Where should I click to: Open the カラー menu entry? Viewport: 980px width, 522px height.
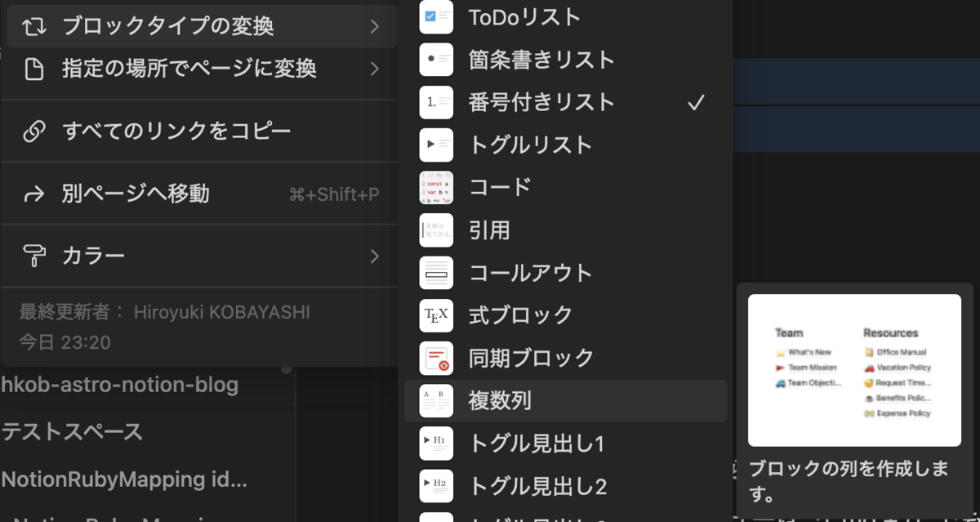tap(202, 257)
